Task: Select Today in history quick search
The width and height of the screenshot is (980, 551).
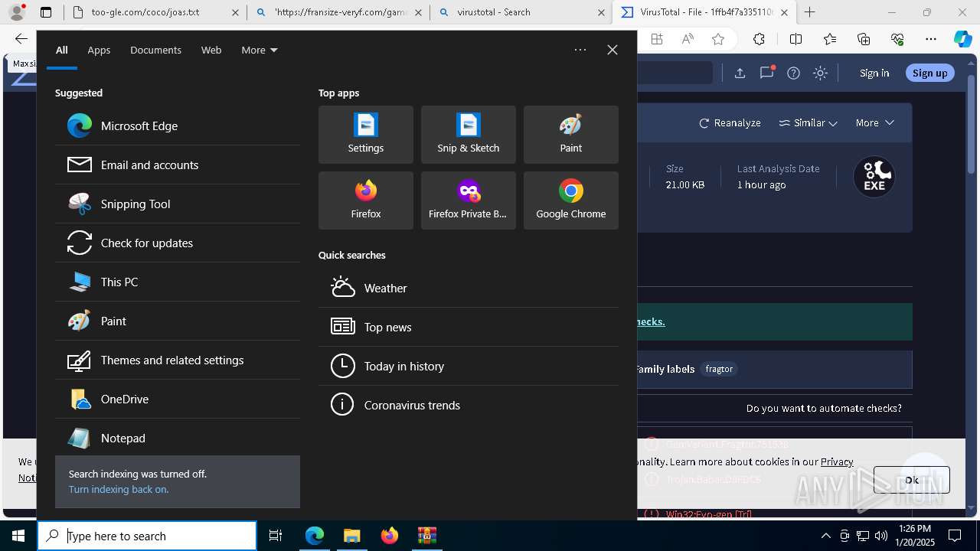Action: tap(469, 366)
